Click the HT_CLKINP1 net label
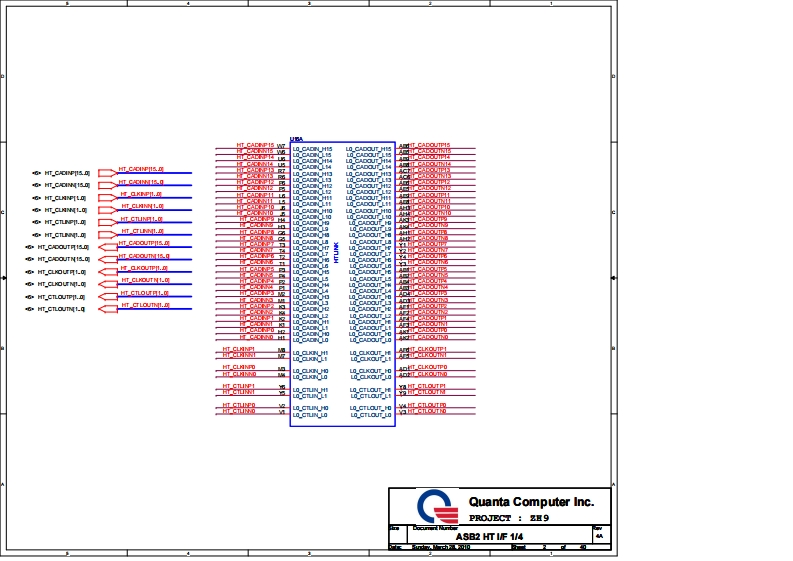The width and height of the screenshot is (793, 561). coord(239,349)
